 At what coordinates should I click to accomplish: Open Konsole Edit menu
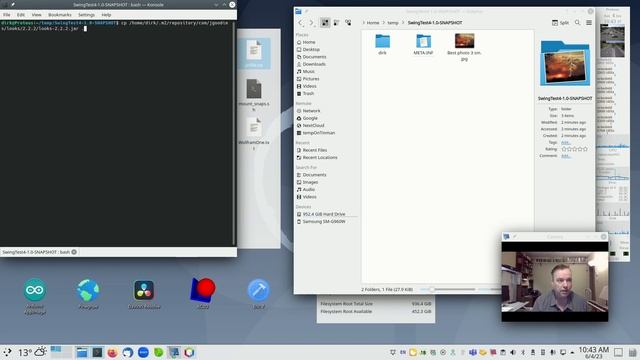pos(21,15)
